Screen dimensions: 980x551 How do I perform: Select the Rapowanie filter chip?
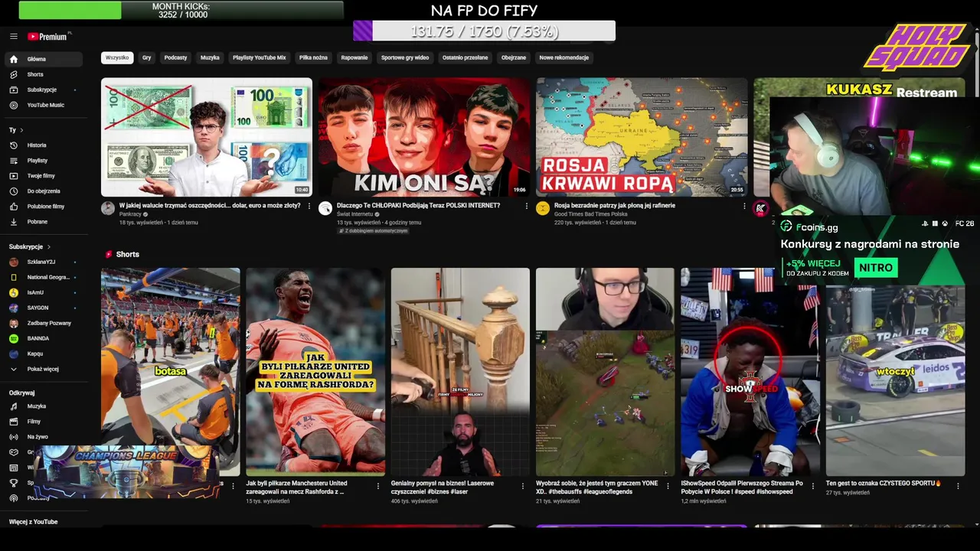pyautogui.click(x=354, y=57)
